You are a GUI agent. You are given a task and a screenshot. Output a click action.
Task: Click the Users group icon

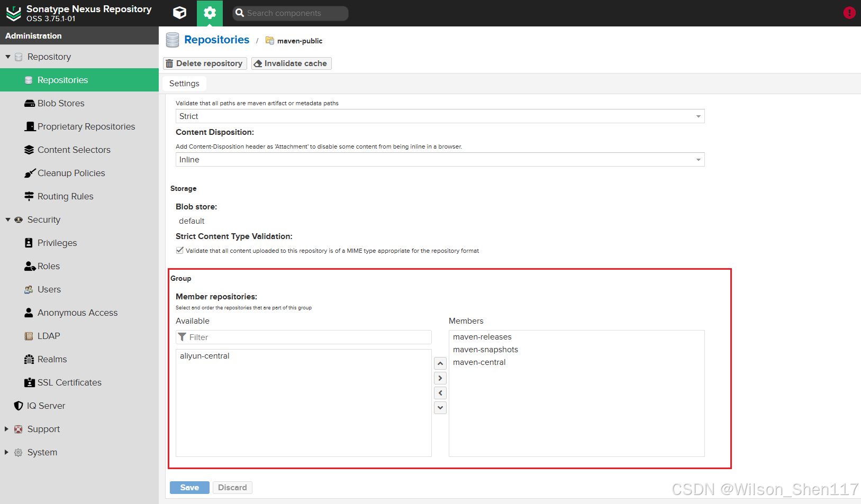click(29, 289)
